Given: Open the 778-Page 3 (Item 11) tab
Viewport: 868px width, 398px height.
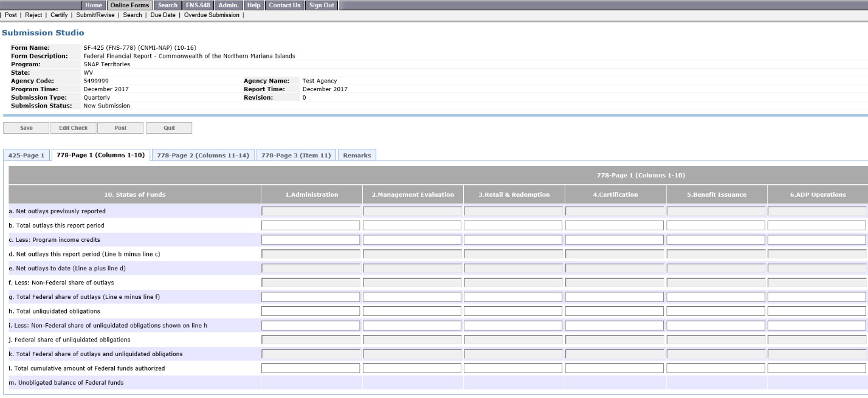Looking at the screenshot, I should point(295,156).
